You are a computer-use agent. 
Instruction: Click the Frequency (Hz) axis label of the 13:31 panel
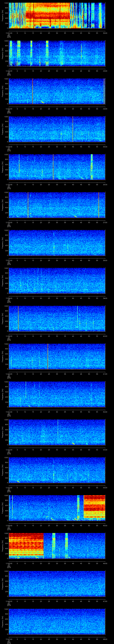point(3,16)
